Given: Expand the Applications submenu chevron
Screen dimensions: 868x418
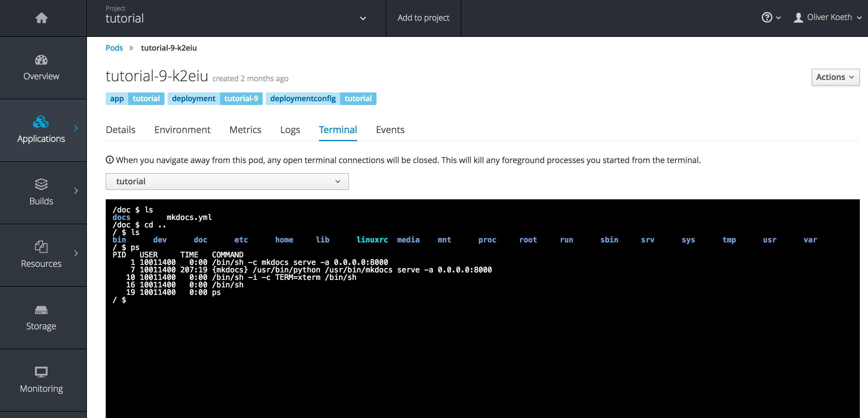Looking at the screenshot, I should tap(76, 128).
